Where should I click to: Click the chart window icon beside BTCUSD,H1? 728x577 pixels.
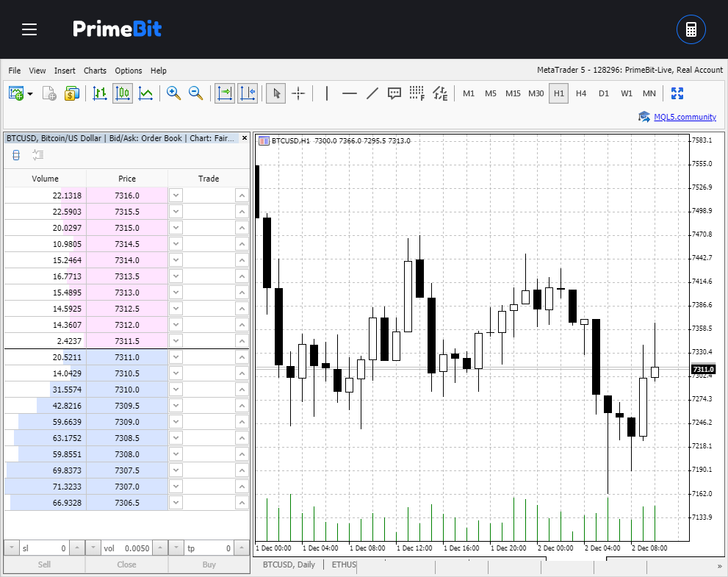click(x=264, y=141)
